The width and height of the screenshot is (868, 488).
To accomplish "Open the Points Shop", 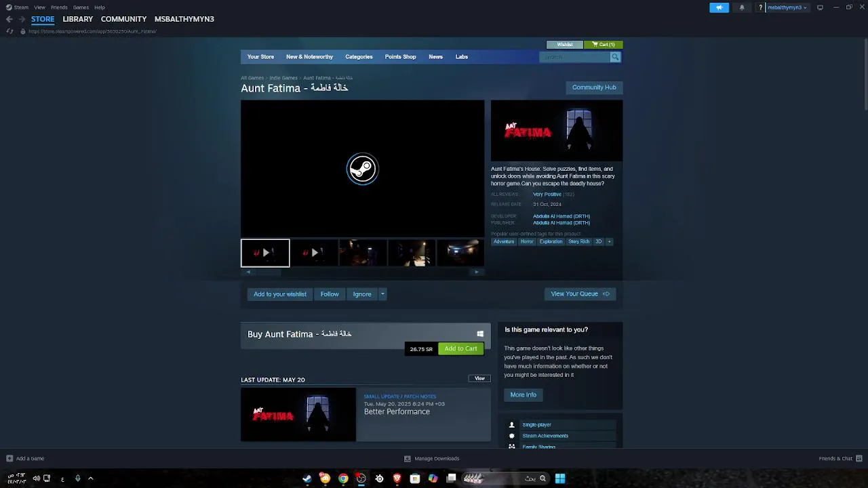I will pyautogui.click(x=400, y=57).
